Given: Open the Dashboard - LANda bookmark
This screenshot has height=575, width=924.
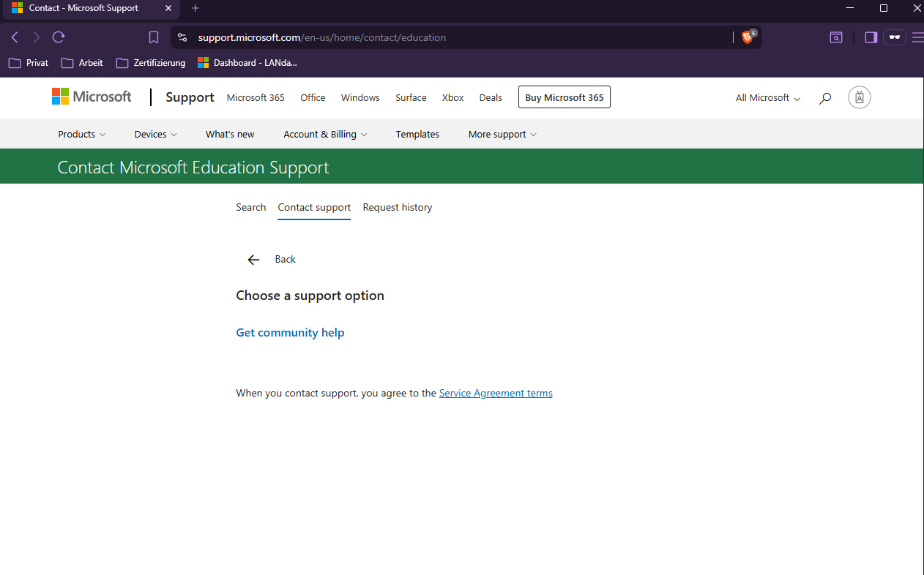Looking at the screenshot, I should point(247,63).
